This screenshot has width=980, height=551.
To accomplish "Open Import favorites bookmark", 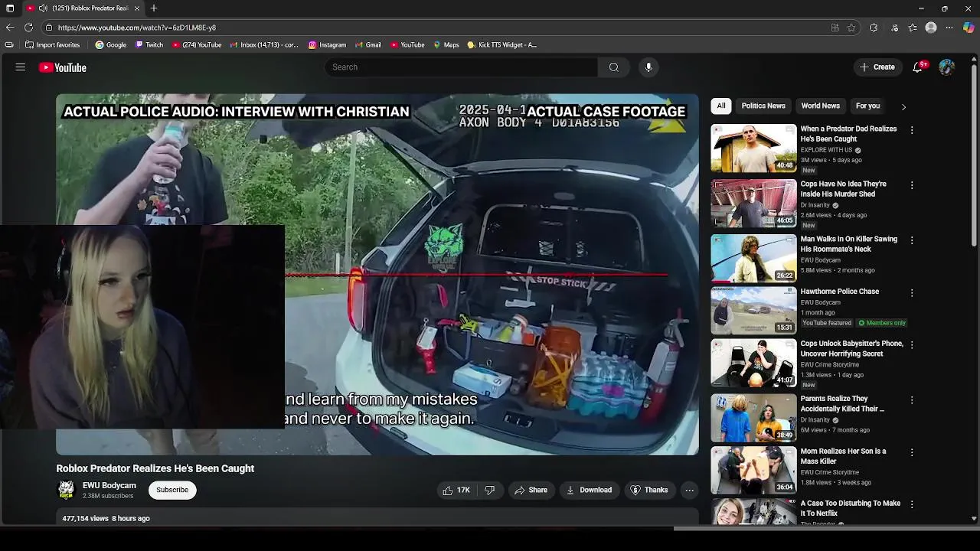I will pyautogui.click(x=52, y=45).
